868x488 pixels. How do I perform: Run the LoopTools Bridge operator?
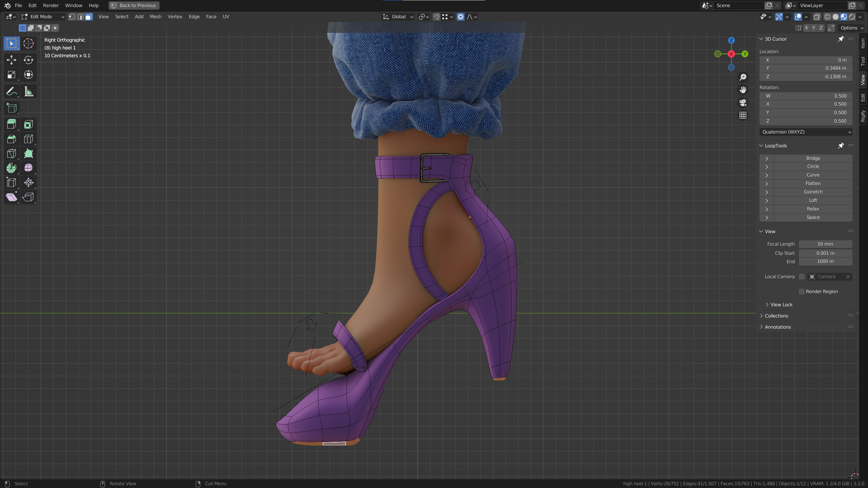point(813,158)
